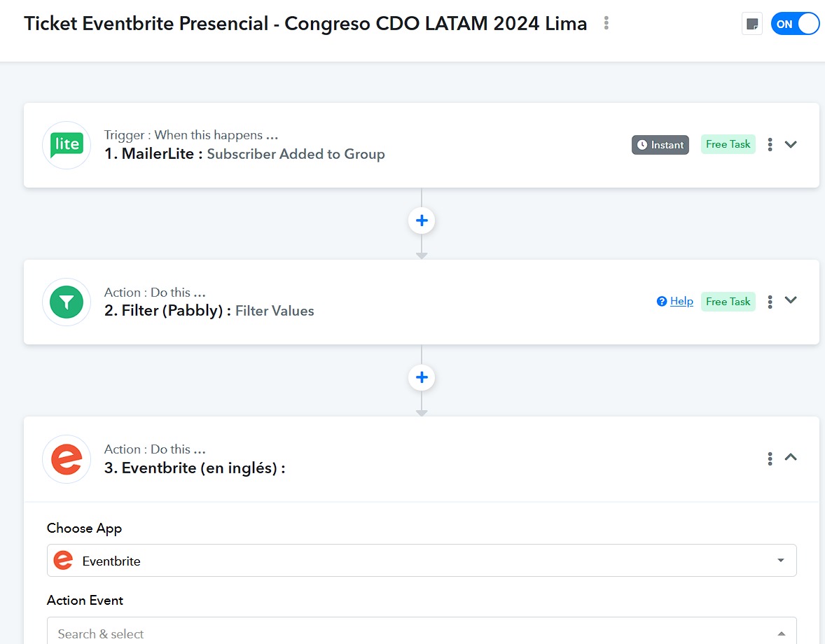
Task: Click the workflow title text
Action: 305,24
